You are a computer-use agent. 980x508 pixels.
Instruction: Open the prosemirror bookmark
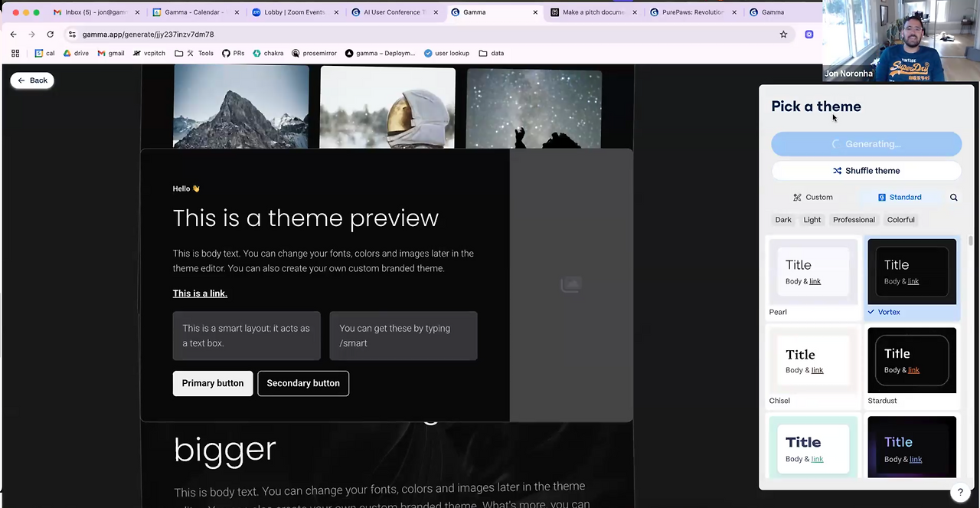click(x=315, y=54)
